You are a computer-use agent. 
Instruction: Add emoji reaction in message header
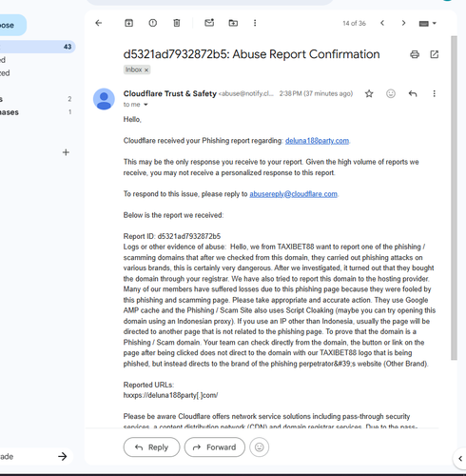tap(391, 93)
